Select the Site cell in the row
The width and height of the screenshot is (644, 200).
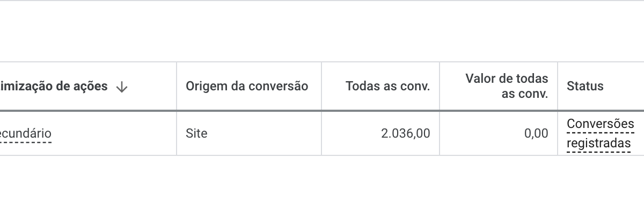click(x=196, y=133)
